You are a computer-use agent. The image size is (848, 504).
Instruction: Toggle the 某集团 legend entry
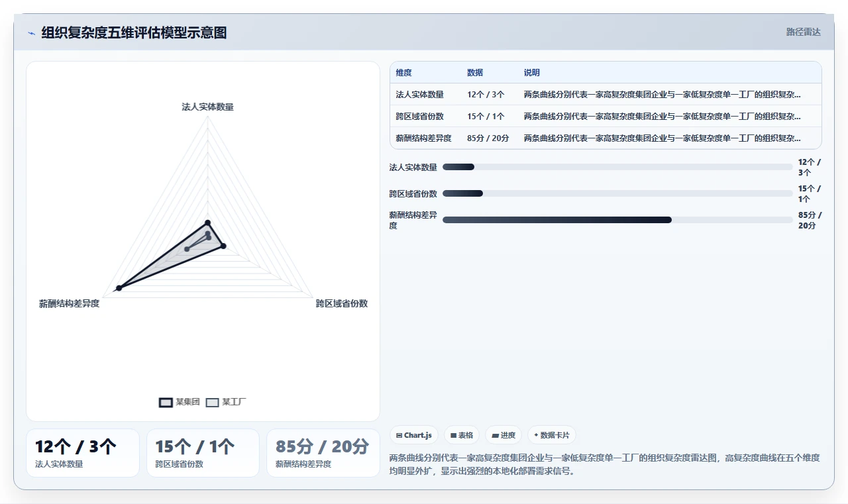[180, 402]
